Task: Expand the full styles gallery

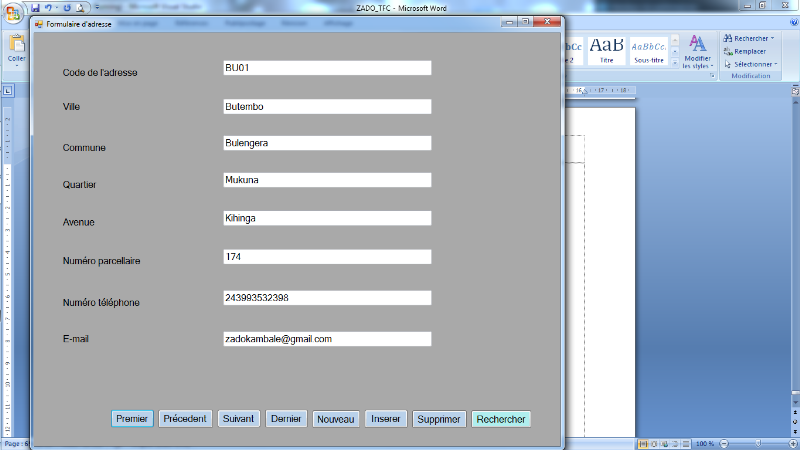Action: [x=674, y=62]
